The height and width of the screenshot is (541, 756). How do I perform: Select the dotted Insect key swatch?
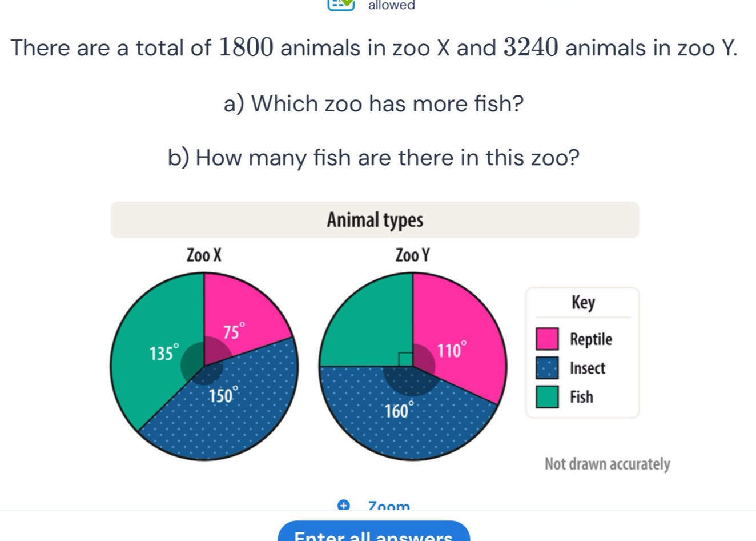[546, 368]
